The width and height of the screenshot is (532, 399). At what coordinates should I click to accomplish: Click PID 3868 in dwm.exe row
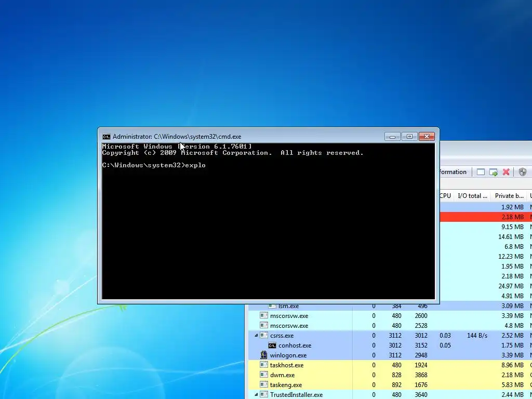(421, 375)
